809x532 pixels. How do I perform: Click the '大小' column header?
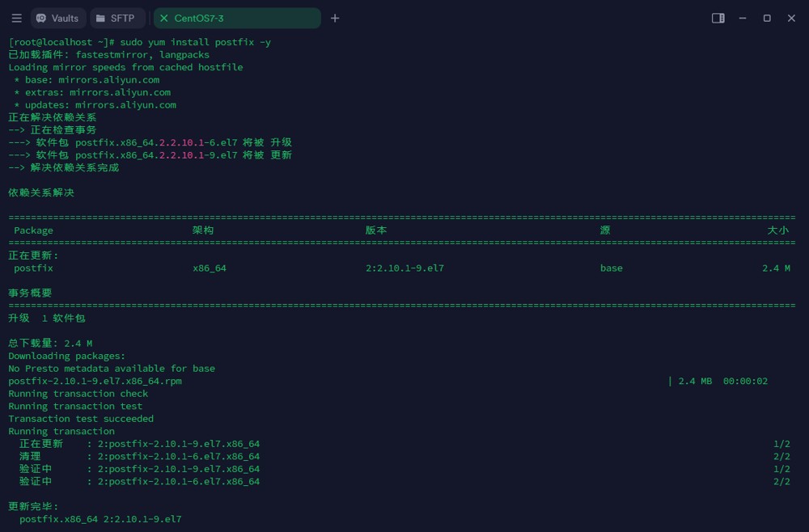778,230
